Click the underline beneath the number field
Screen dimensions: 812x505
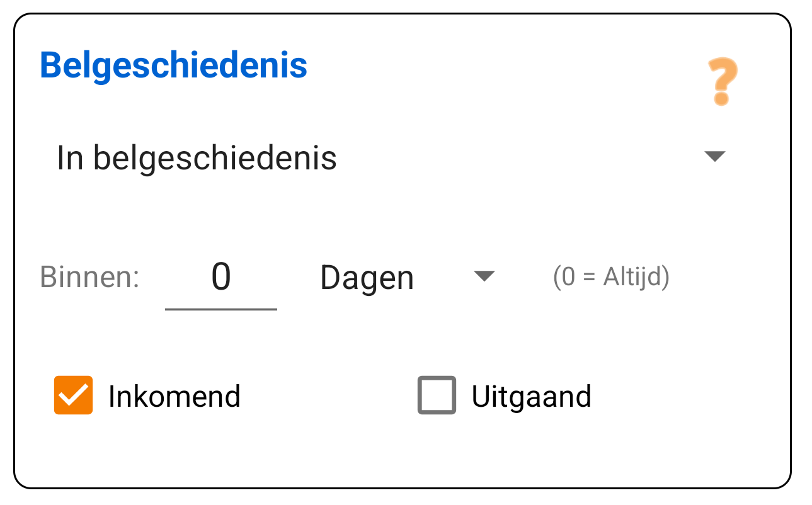[221, 309]
